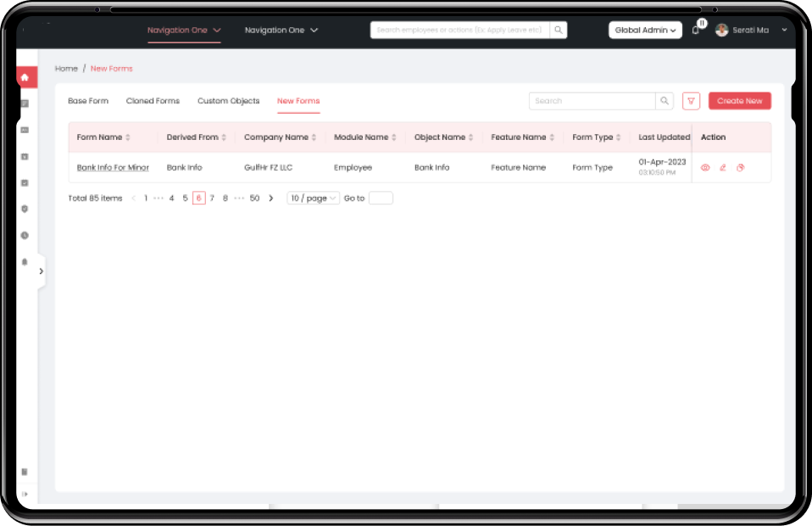This screenshot has width=812, height=526.
Task: Edit the Bank Info For Minor form
Action: click(722, 167)
